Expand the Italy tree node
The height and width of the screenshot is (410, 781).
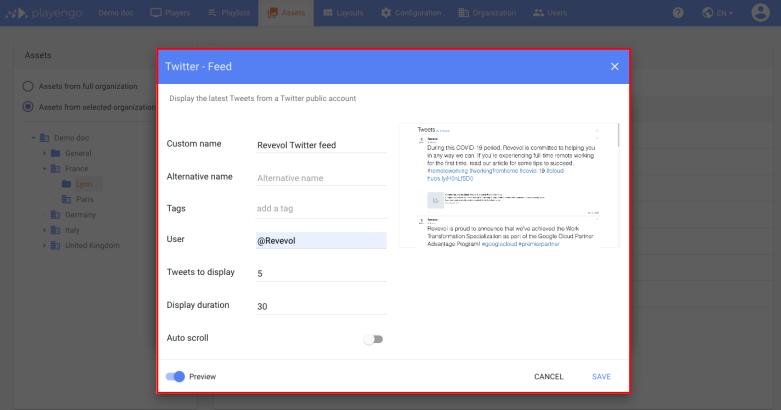(x=44, y=230)
